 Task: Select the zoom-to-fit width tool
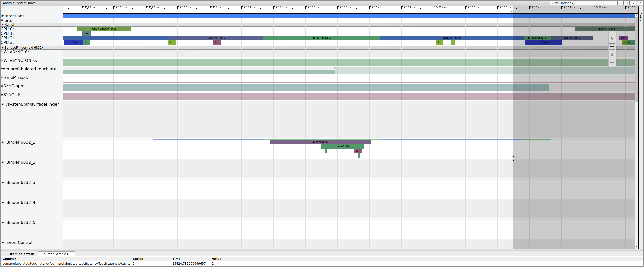pos(612,63)
